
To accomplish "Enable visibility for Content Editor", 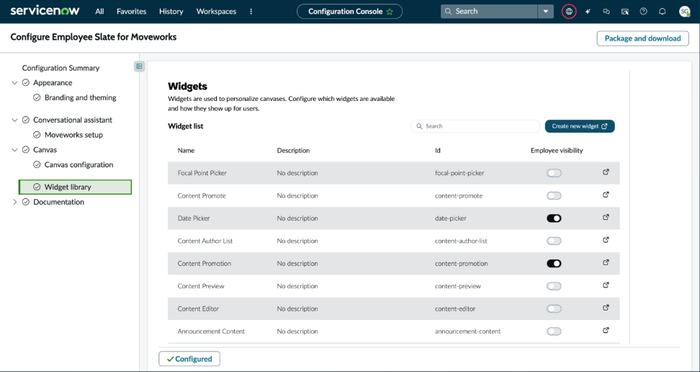I will click(554, 309).
